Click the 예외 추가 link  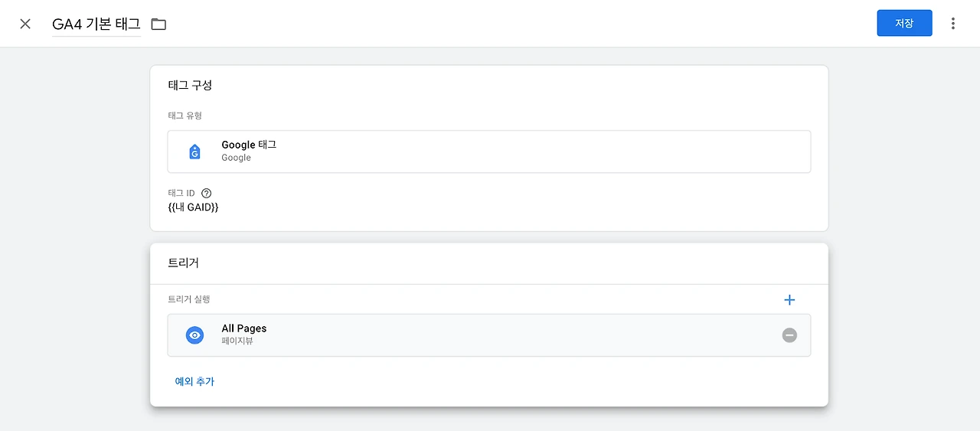coord(194,381)
